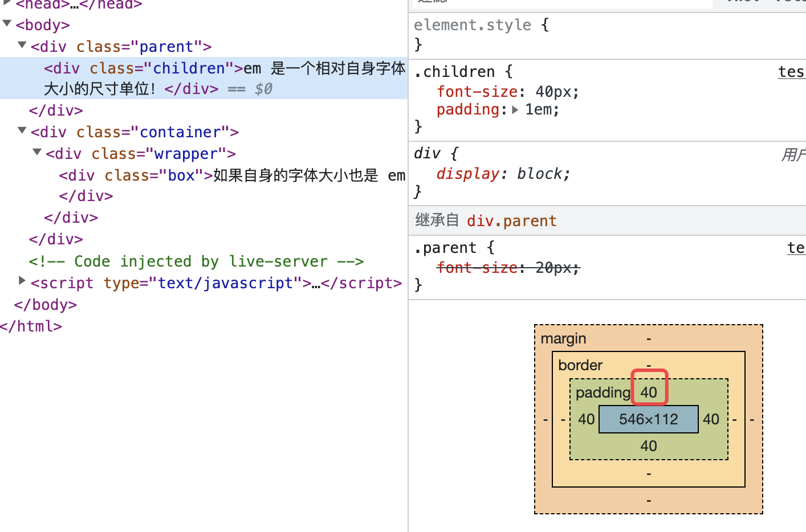This screenshot has width=806, height=532.
Task: Click the bottom border dash value
Action: 649,473
